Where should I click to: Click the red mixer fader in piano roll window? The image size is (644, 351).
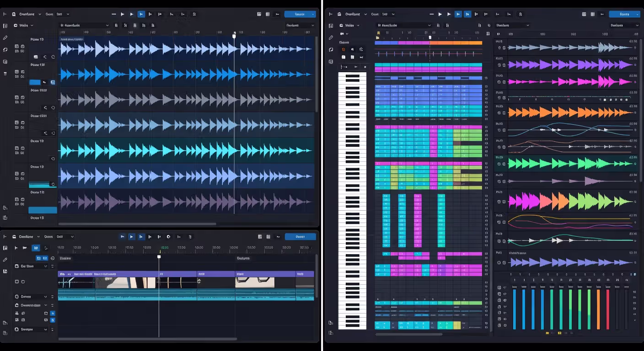click(608, 308)
